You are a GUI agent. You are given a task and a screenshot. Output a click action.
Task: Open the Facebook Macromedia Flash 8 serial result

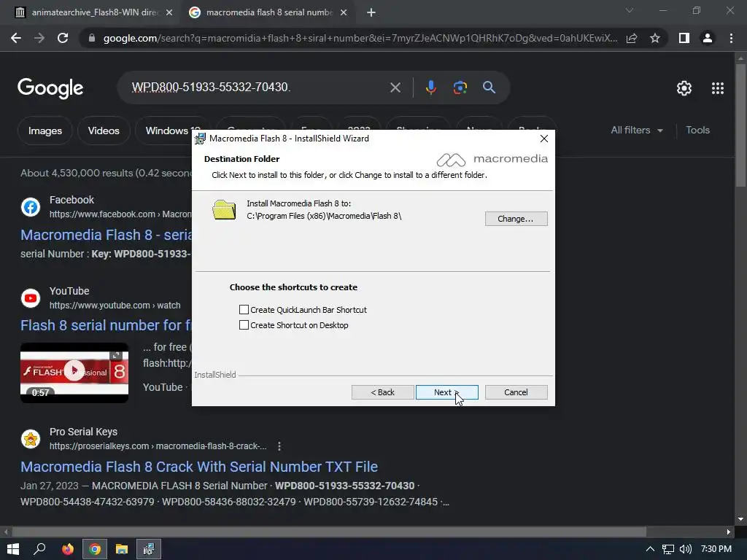click(107, 235)
